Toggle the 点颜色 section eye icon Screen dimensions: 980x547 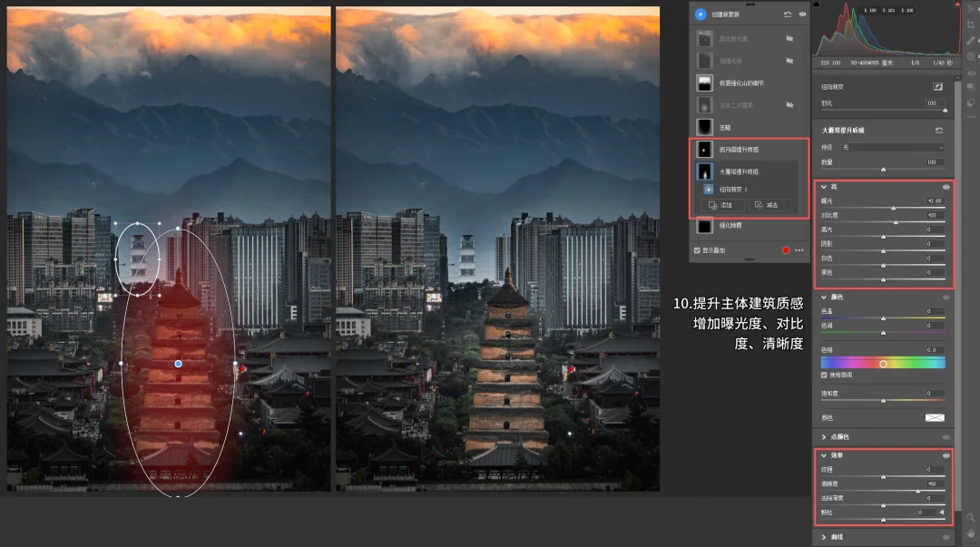click(x=946, y=437)
